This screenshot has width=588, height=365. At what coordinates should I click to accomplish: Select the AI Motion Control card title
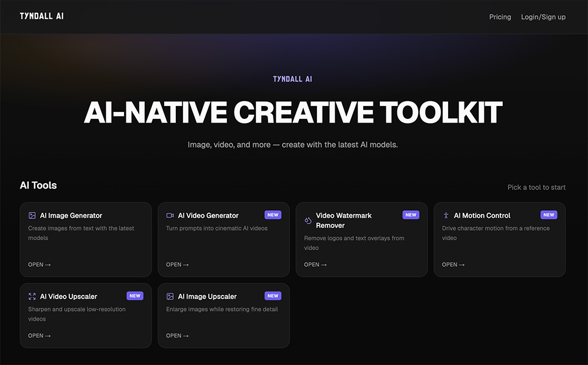(482, 215)
